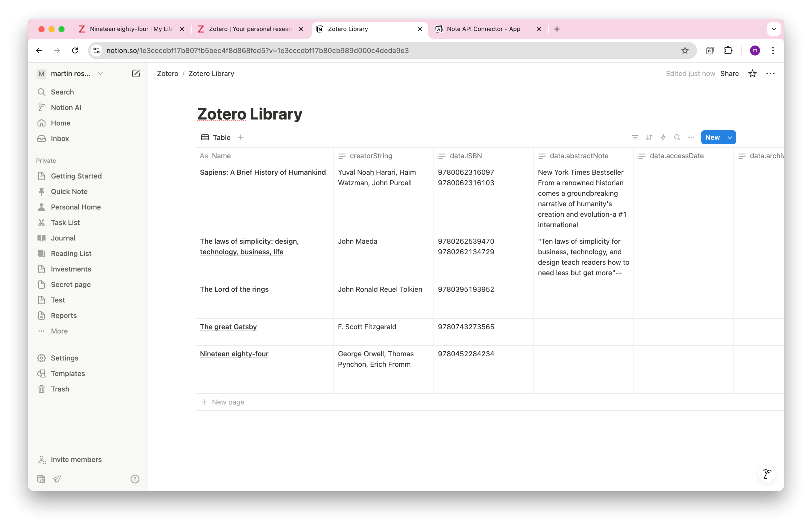Open Notion AI floating assistant button

click(x=767, y=474)
